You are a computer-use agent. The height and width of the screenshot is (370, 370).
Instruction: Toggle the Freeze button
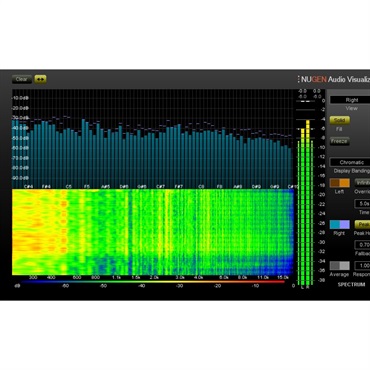point(339,141)
